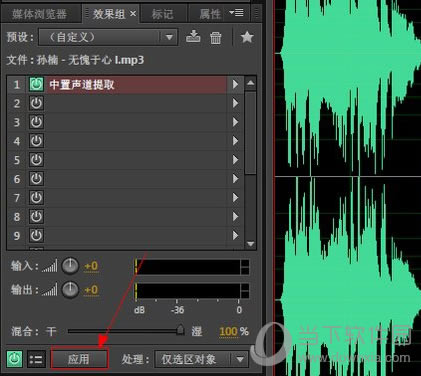The width and height of the screenshot is (421, 376).
Task: Save effects rack as preset icon
Action: 193,37
